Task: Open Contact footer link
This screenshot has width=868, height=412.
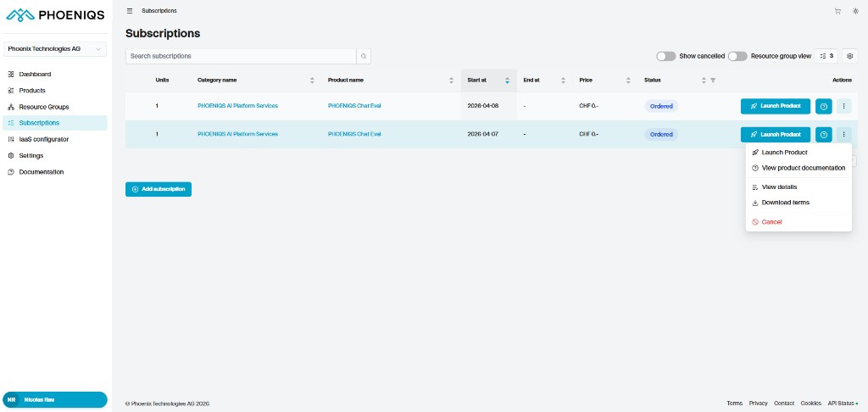Action: point(784,404)
